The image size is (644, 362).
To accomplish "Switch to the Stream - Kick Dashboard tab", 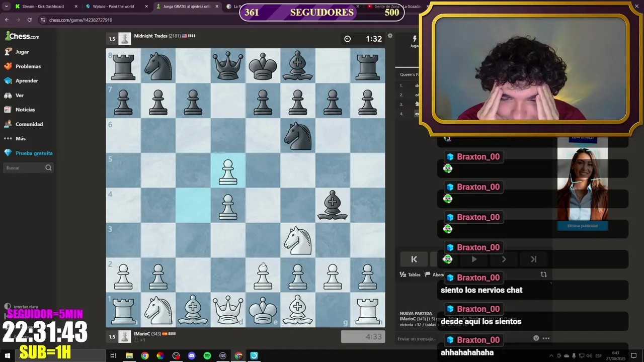I will [46, 7].
